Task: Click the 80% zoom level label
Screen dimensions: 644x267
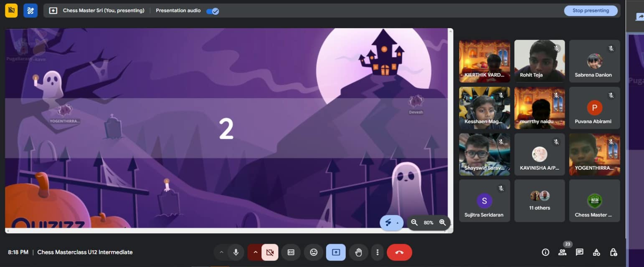Action: [x=428, y=223]
